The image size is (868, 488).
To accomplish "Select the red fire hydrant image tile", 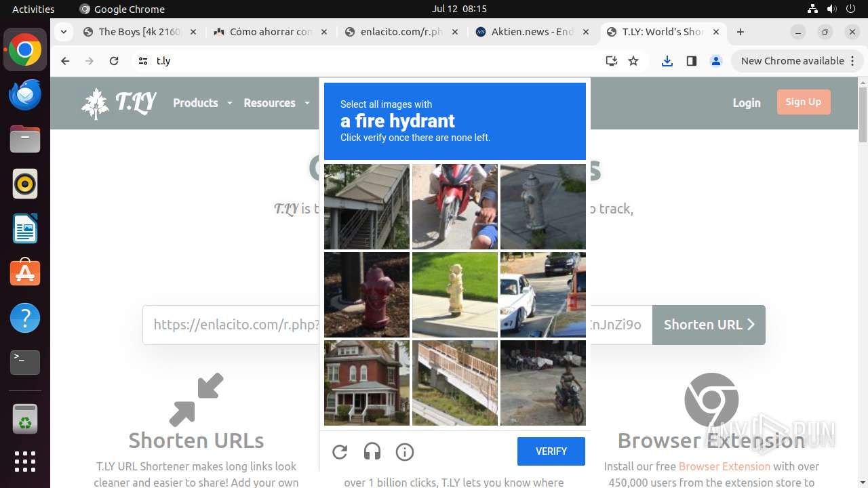I will pos(367,295).
